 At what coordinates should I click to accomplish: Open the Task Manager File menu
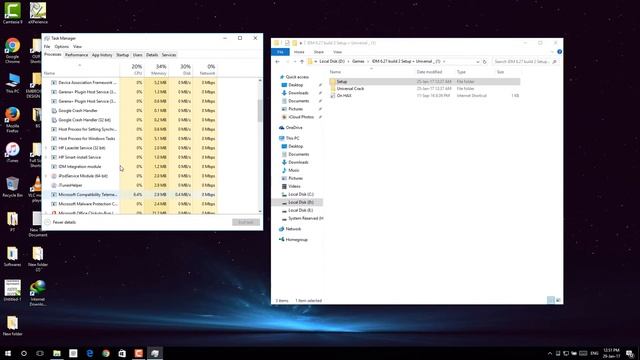pyautogui.click(x=47, y=47)
